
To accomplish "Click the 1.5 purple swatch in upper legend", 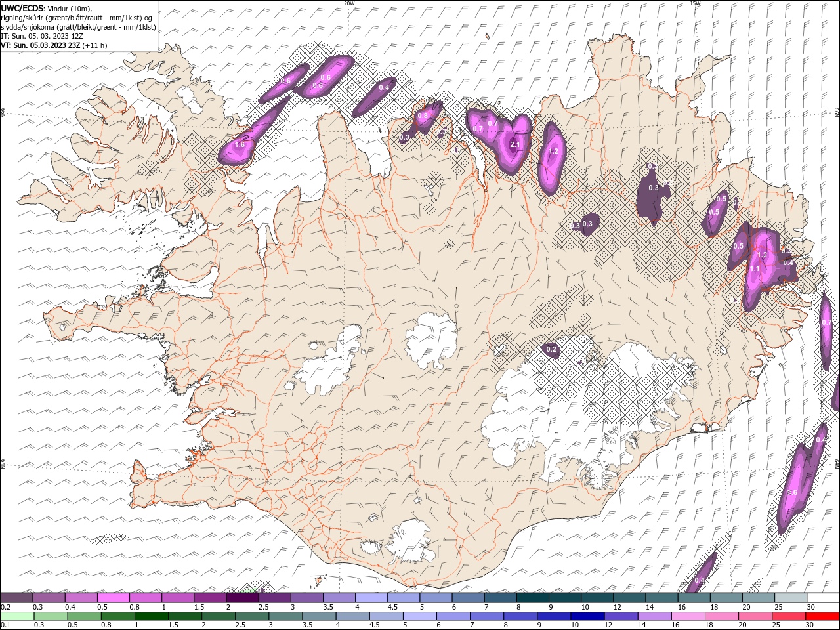I will [x=210, y=598].
